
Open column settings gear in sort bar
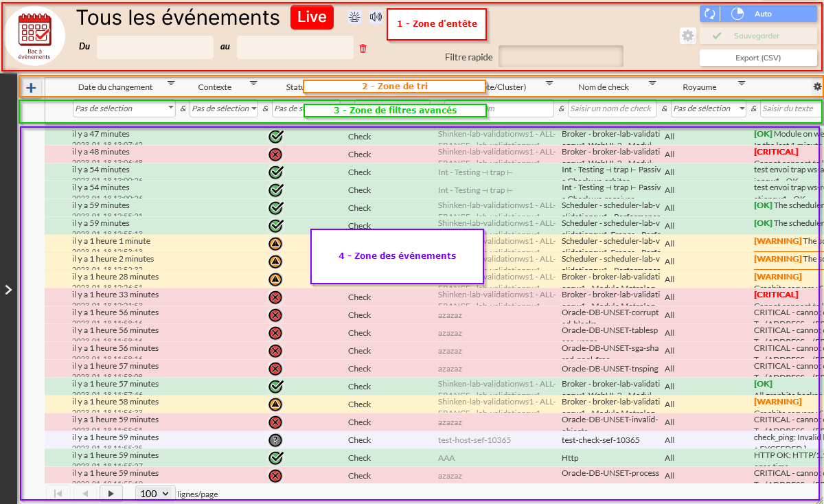[817, 87]
